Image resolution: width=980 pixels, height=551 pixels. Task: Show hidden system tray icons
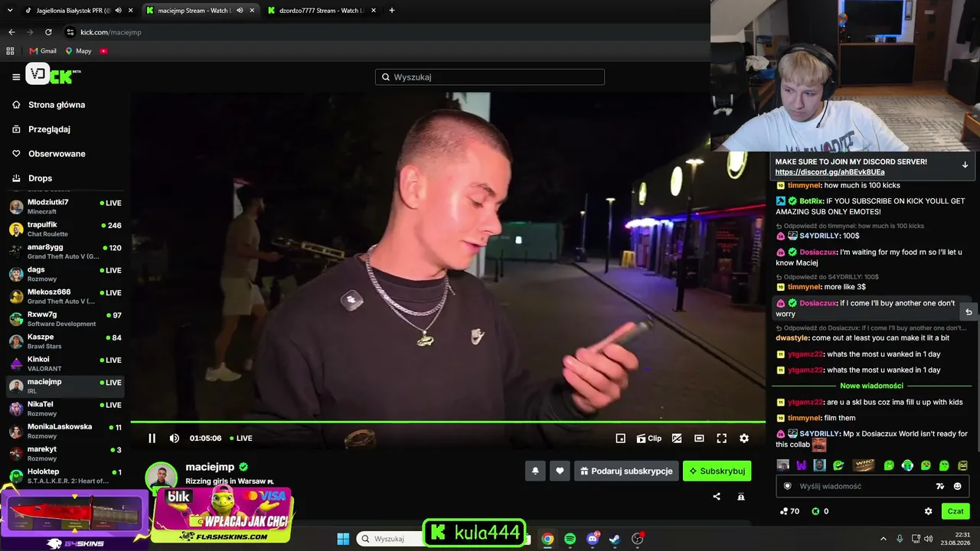click(x=883, y=539)
